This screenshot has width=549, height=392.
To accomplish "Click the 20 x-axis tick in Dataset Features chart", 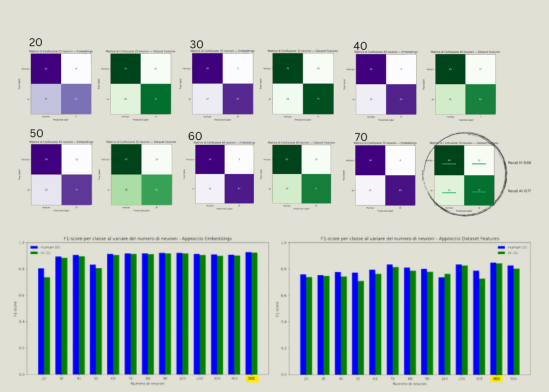I will coord(306,379).
